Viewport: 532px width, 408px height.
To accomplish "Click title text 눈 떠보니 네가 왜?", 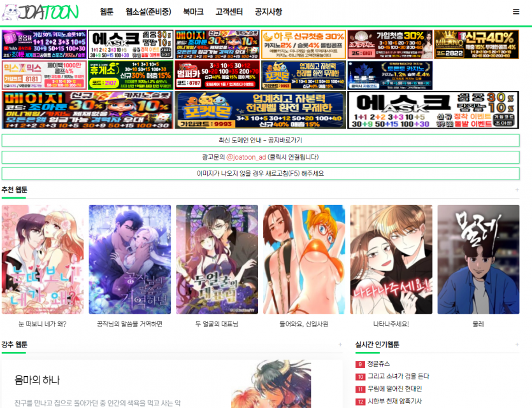I will 43,324.
